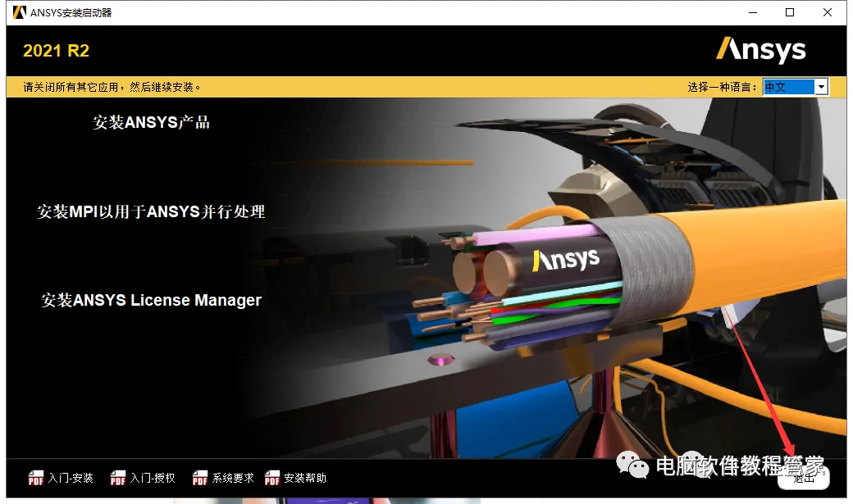Click the ANSYS icon in the title bar

19,12
